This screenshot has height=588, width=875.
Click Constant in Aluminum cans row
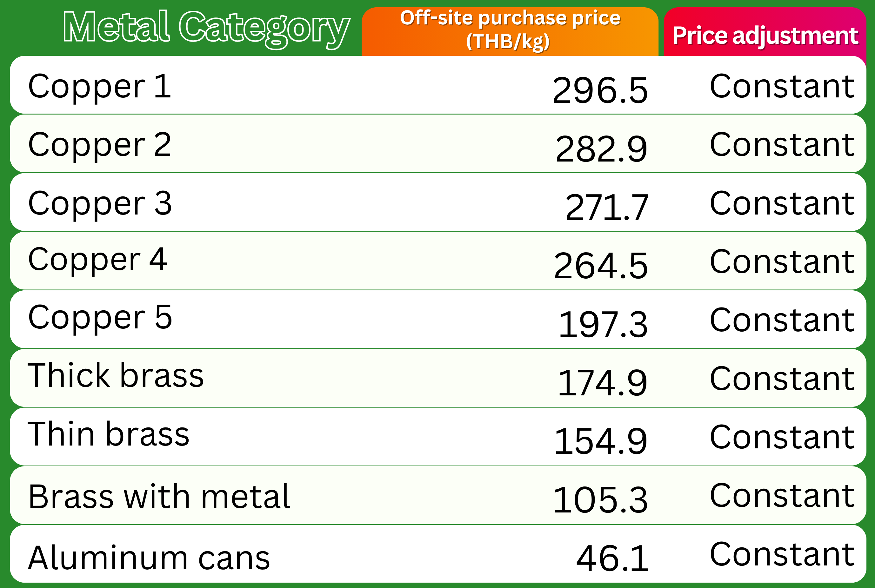[782, 554]
